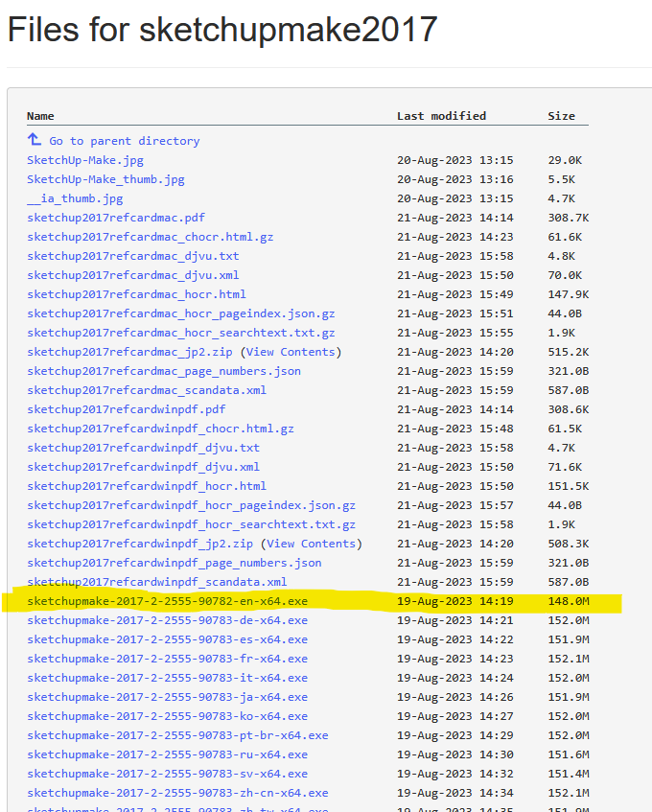Image resolution: width=652 pixels, height=812 pixels.
Task: Download sketchupmake 90783-es-x64.exe installer
Action: pos(167,639)
